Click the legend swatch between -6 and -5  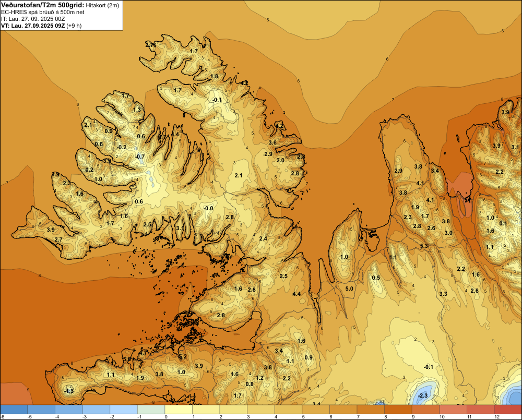pos(14,410)
